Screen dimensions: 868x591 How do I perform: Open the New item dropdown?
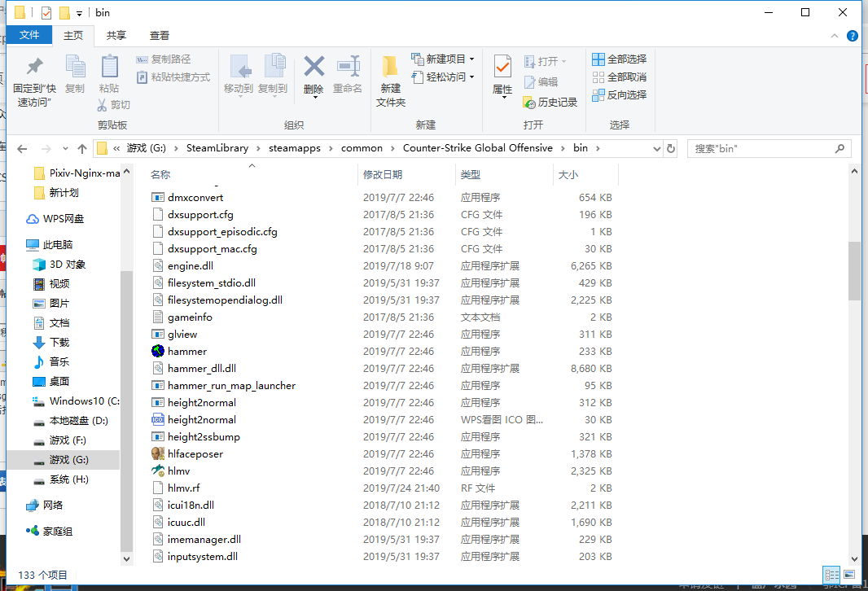point(444,59)
